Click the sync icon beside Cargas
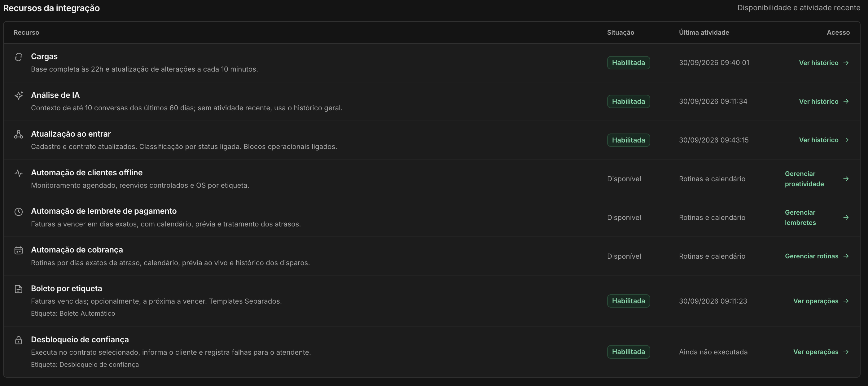Screen dimensions: 868x386 tap(19, 57)
